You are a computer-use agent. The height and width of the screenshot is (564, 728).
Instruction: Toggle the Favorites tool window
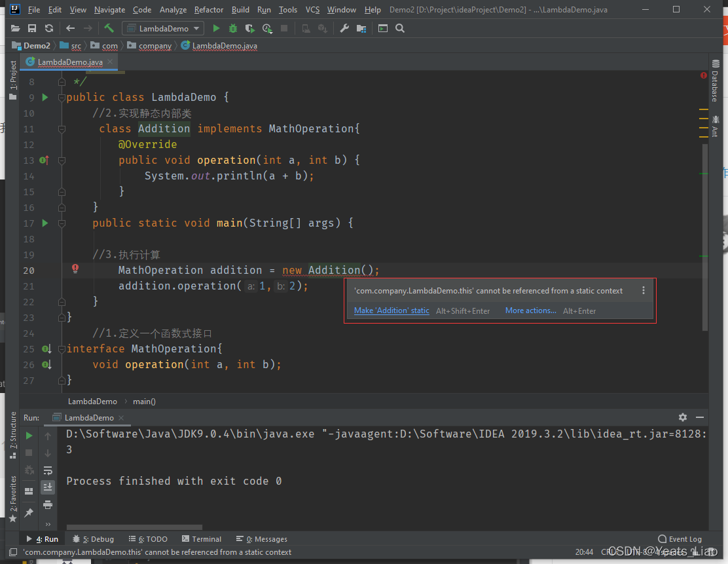coord(13,499)
